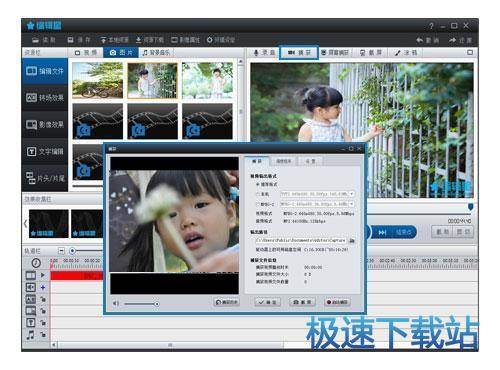The height and width of the screenshot is (370, 500).
Task: Click the output path input field
Action: (x=301, y=240)
